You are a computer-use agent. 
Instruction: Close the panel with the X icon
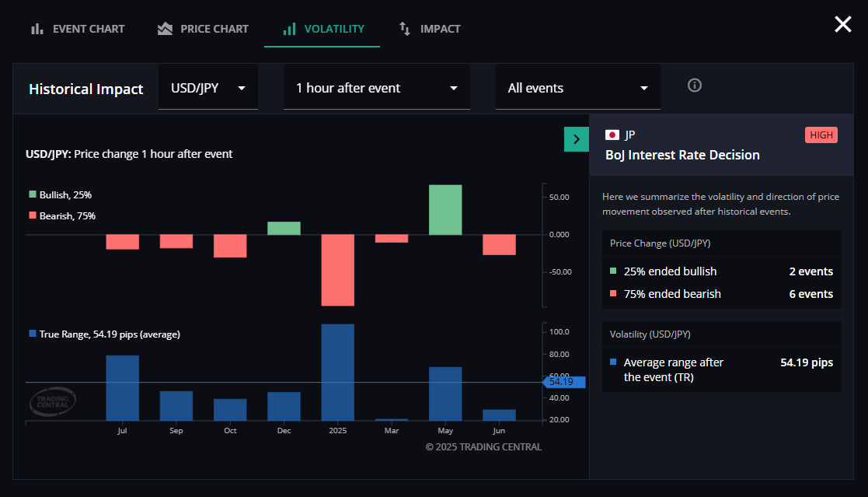[842, 24]
